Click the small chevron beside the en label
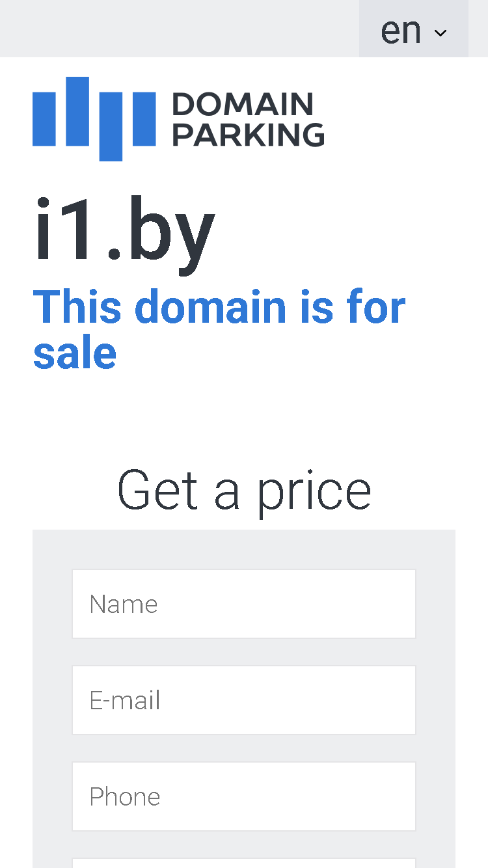Viewport: 488px width, 868px height. [x=441, y=33]
